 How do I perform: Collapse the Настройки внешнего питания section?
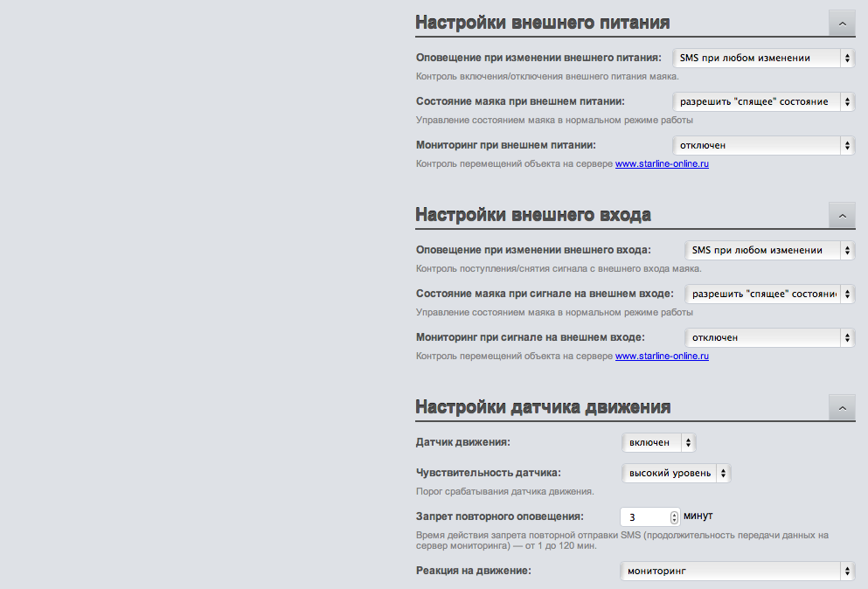pyautogui.click(x=842, y=24)
